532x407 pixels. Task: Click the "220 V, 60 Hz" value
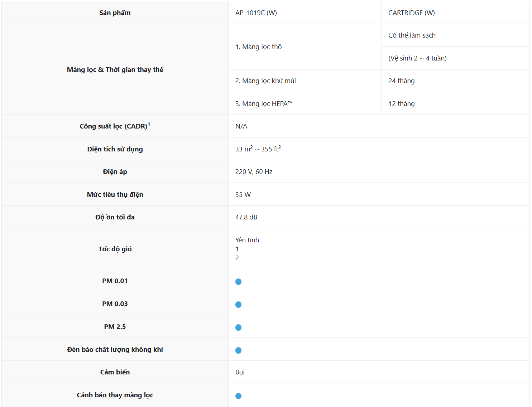[x=254, y=172]
